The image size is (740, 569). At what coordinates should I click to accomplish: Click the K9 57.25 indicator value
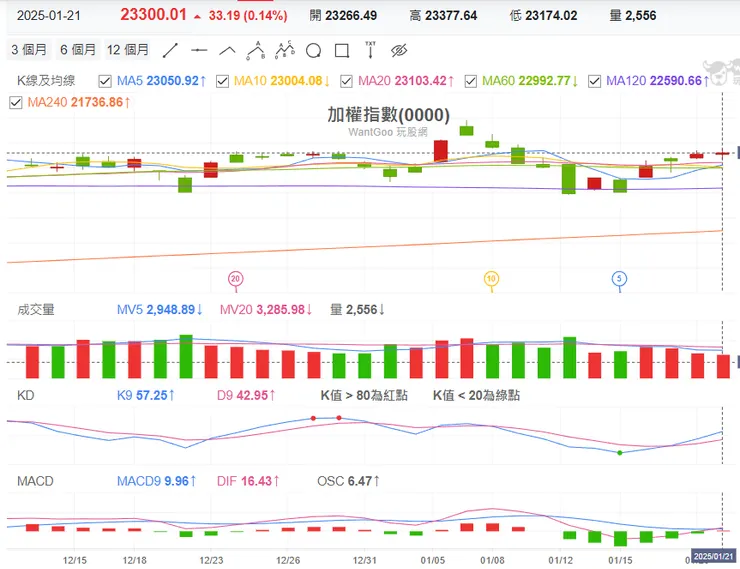(x=146, y=395)
